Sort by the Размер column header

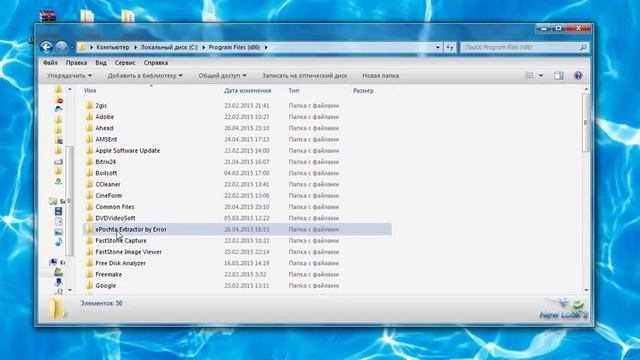pos(363,91)
